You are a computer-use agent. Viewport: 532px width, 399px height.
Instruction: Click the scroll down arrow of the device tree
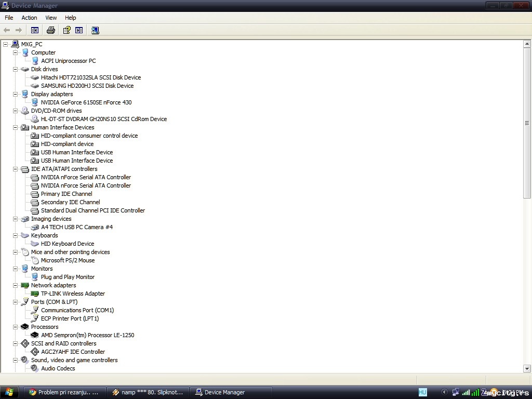pos(527,368)
